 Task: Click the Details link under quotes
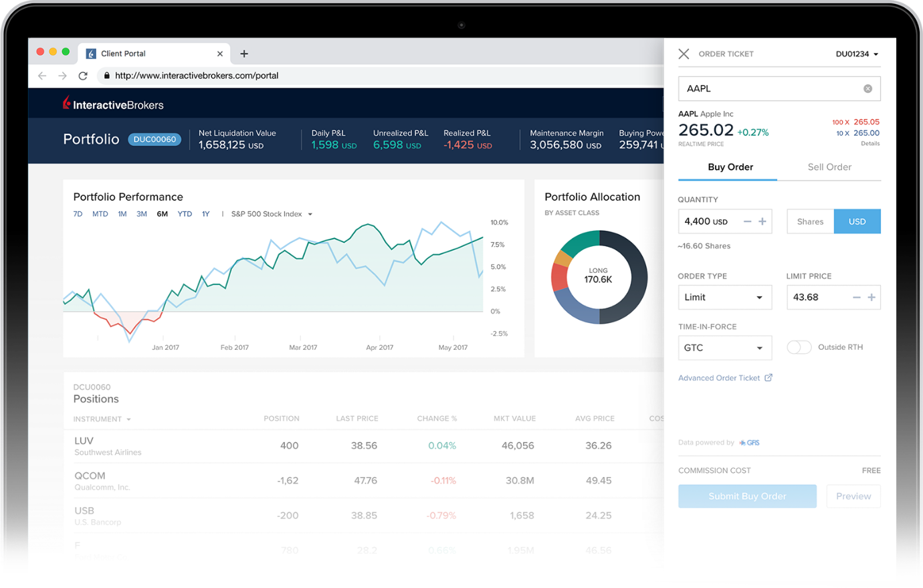[x=870, y=144]
